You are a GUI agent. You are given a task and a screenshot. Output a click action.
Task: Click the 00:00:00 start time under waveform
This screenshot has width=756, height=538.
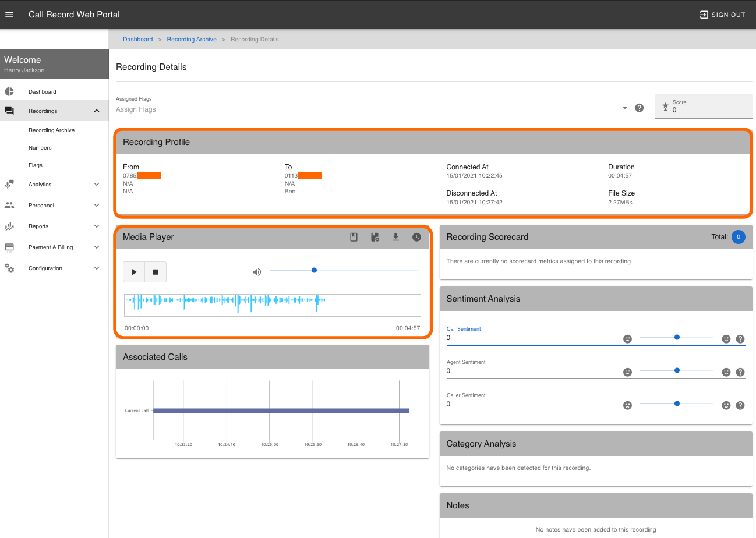137,328
